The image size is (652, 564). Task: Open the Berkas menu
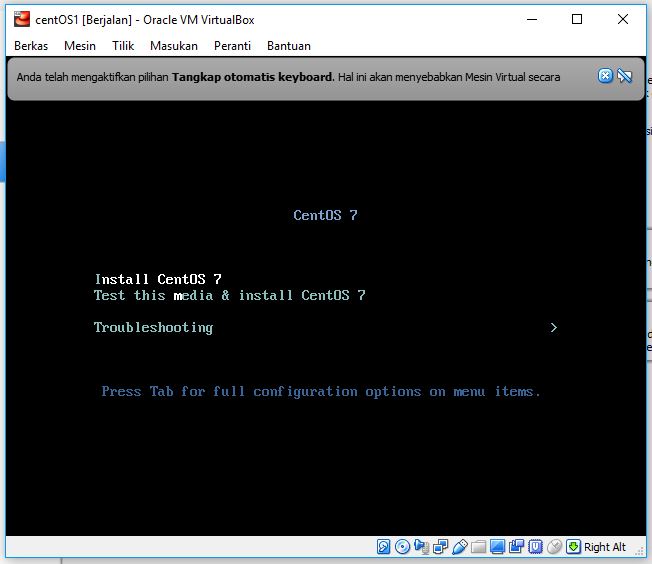pos(31,46)
